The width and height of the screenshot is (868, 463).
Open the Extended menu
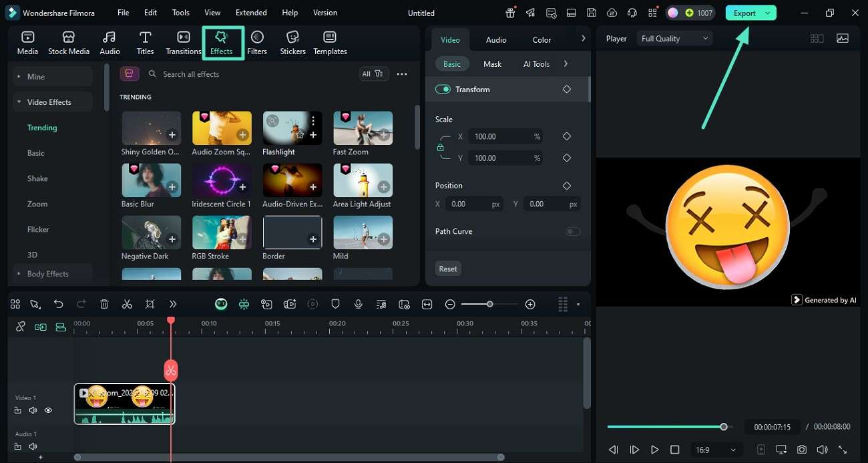[x=251, y=13]
